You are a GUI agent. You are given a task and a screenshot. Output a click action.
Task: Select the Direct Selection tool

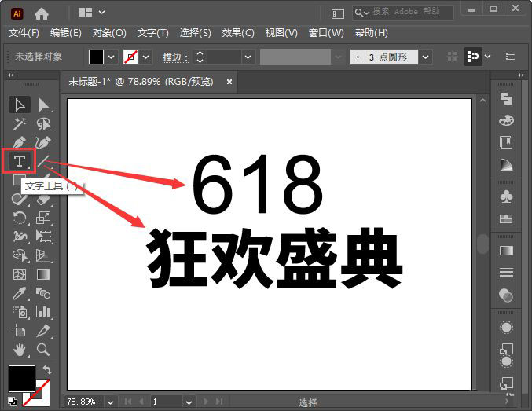pos(44,105)
